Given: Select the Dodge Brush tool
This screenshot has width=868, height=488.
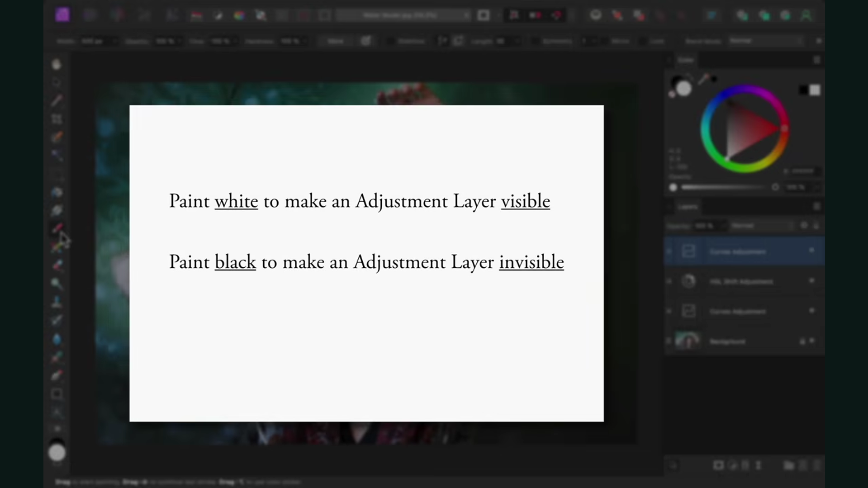Looking at the screenshot, I should coord(57,284).
